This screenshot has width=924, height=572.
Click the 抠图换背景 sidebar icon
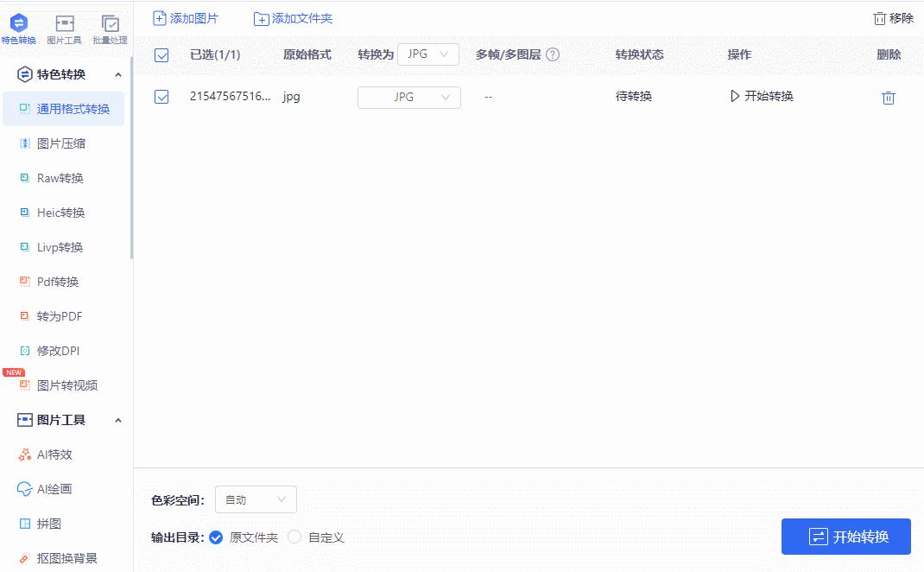[x=25, y=558]
